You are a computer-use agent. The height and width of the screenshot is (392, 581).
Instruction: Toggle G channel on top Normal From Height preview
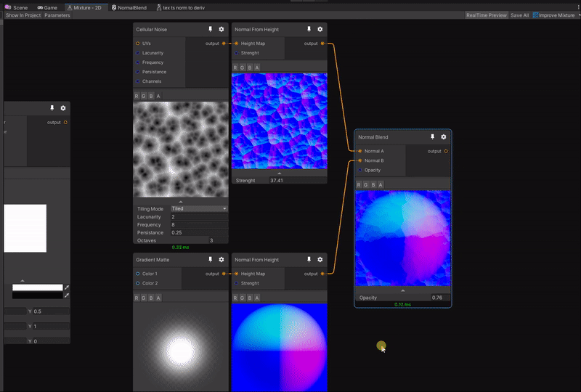tap(243, 68)
